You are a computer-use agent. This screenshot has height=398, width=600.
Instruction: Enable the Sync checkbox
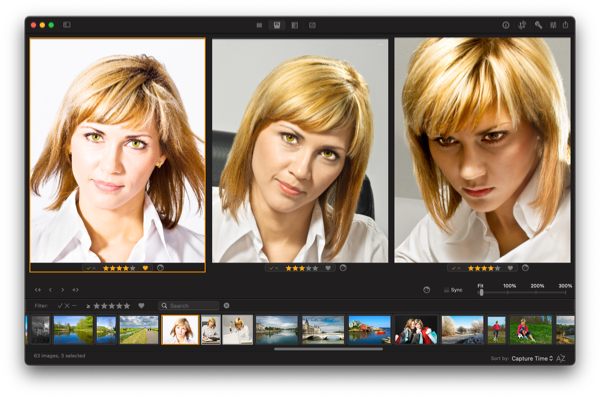pyautogui.click(x=446, y=290)
